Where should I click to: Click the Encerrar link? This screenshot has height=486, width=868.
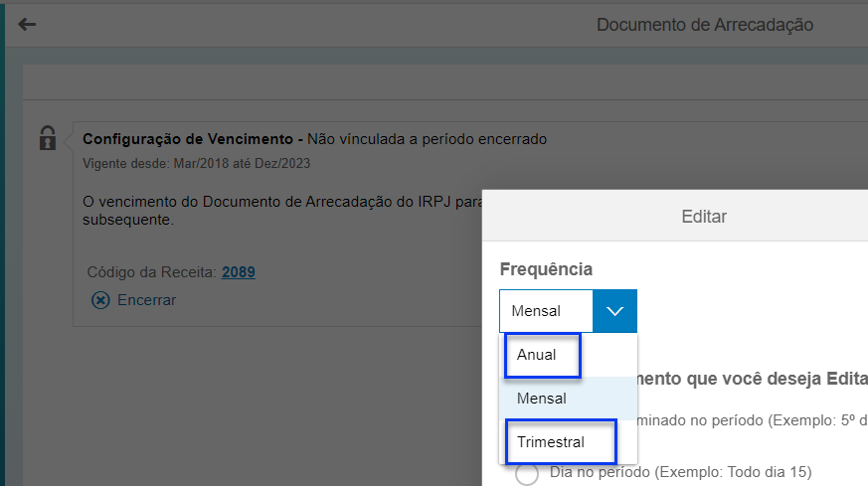pos(147,300)
